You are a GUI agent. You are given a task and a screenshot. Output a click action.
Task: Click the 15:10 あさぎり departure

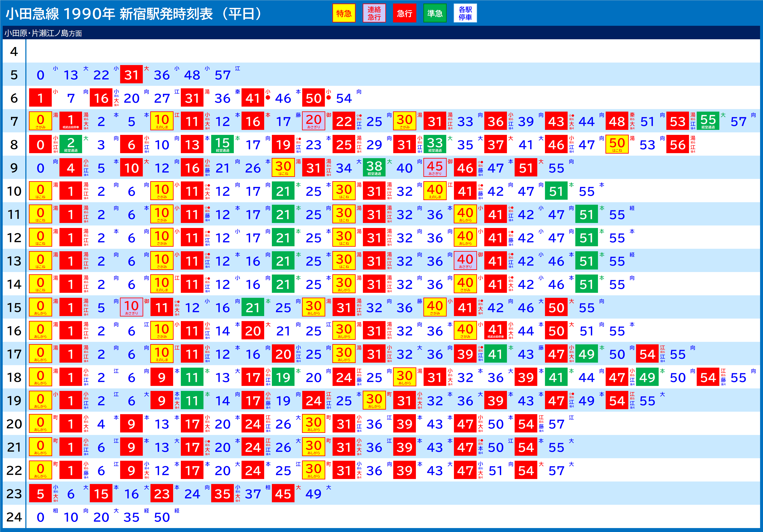[x=131, y=307]
